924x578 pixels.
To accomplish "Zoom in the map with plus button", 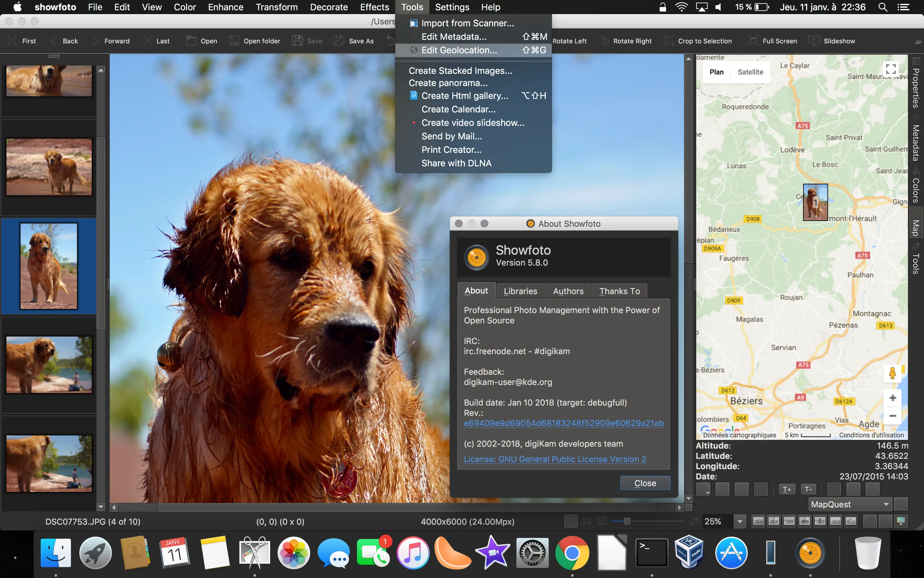I will coord(892,398).
